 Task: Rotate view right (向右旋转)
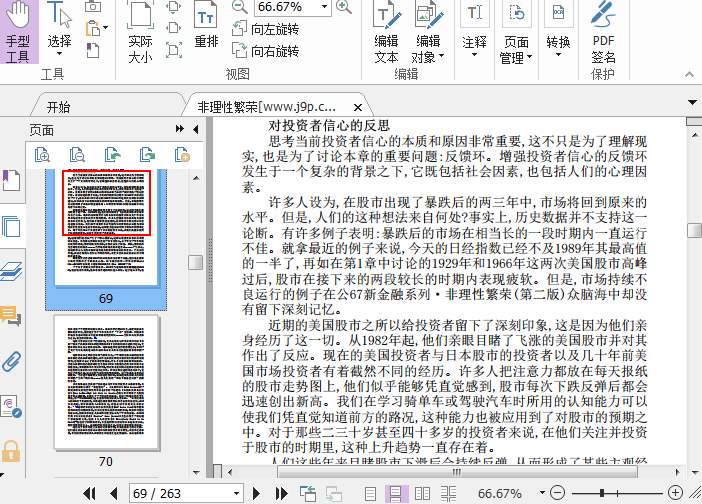tap(265, 51)
